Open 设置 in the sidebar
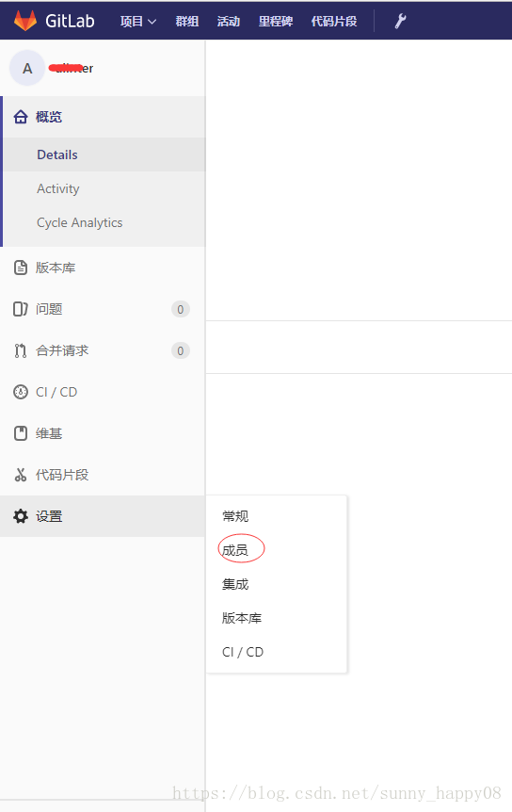 pos(103,516)
